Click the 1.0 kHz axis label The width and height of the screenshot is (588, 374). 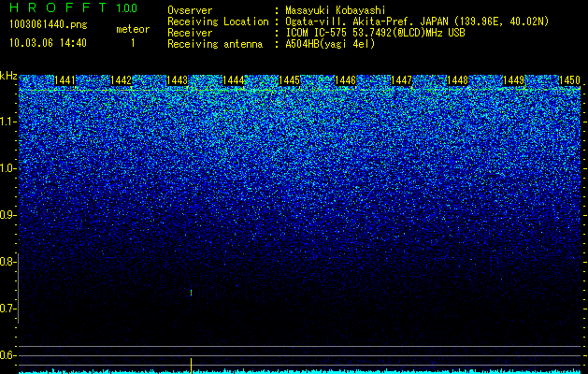8,168
